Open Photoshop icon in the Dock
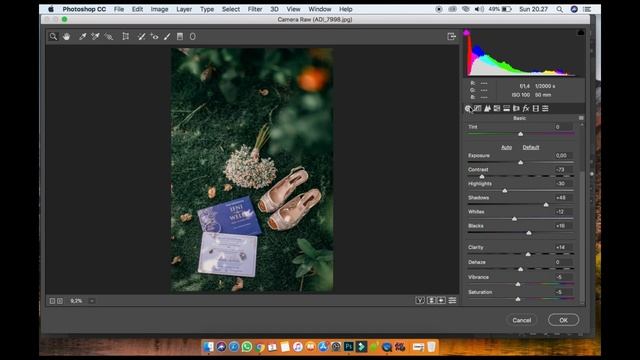Viewport: 640px width, 360px height. pos(349,347)
